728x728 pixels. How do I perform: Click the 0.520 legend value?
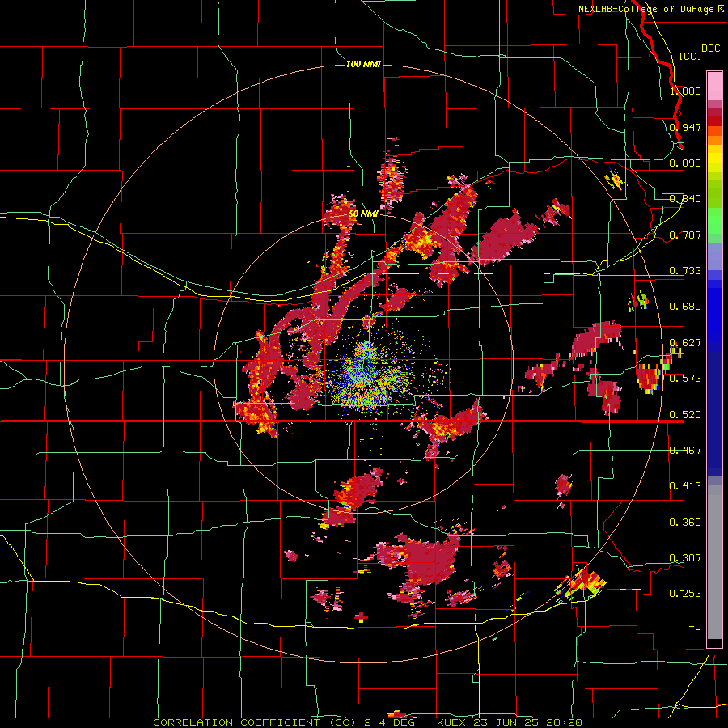[685, 415]
